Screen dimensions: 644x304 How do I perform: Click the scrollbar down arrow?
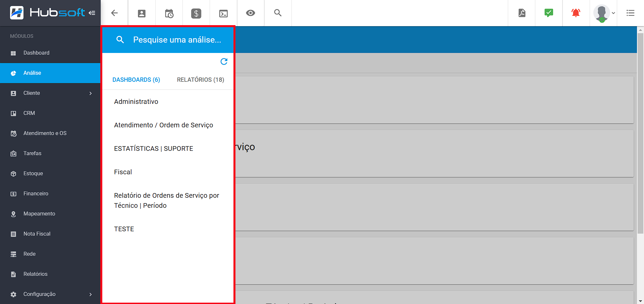point(640,301)
